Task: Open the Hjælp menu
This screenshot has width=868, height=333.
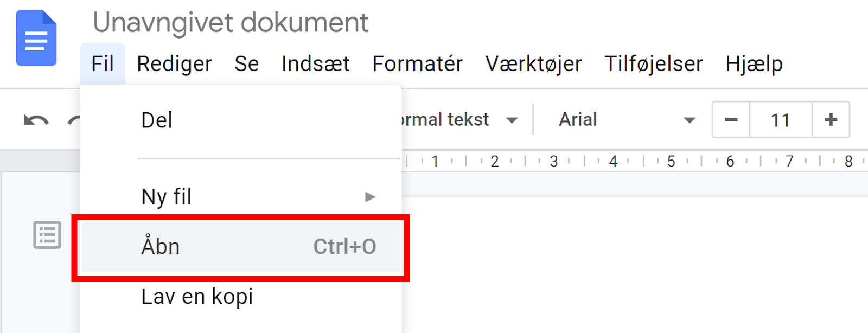Action: tap(754, 64)
